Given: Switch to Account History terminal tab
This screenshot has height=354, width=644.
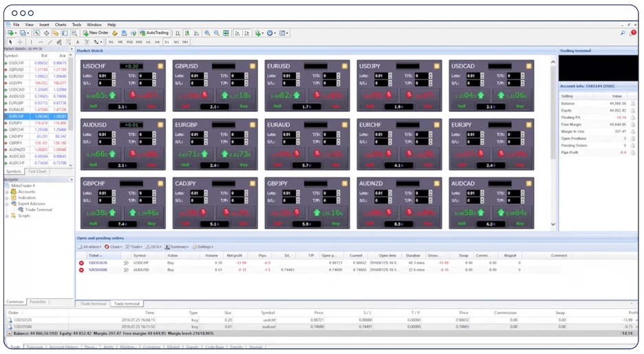Looking at the screenshot, I should click(63, 347).
